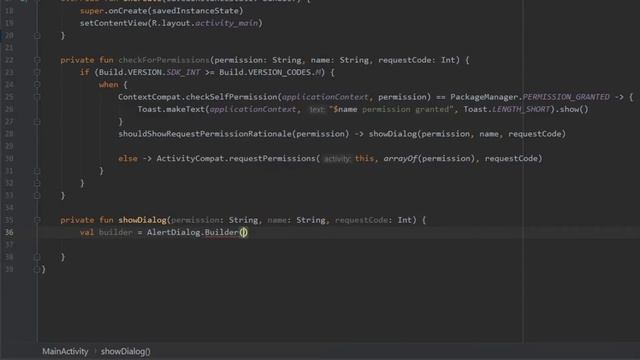Select the arrayOf function call
This screenshot has height=360, width=640.
[400, 158]
